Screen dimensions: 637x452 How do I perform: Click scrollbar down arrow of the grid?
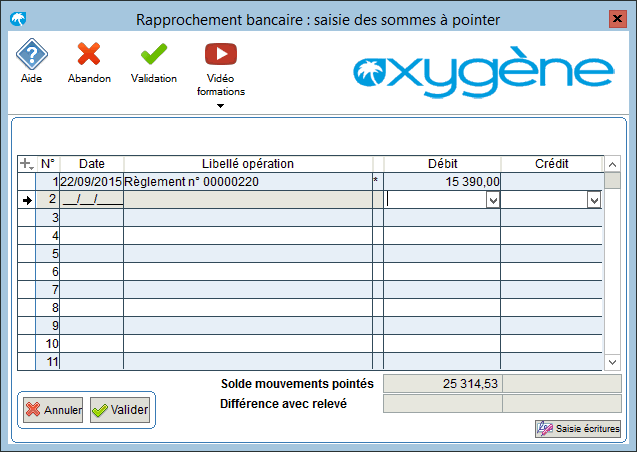click(613, 362)
